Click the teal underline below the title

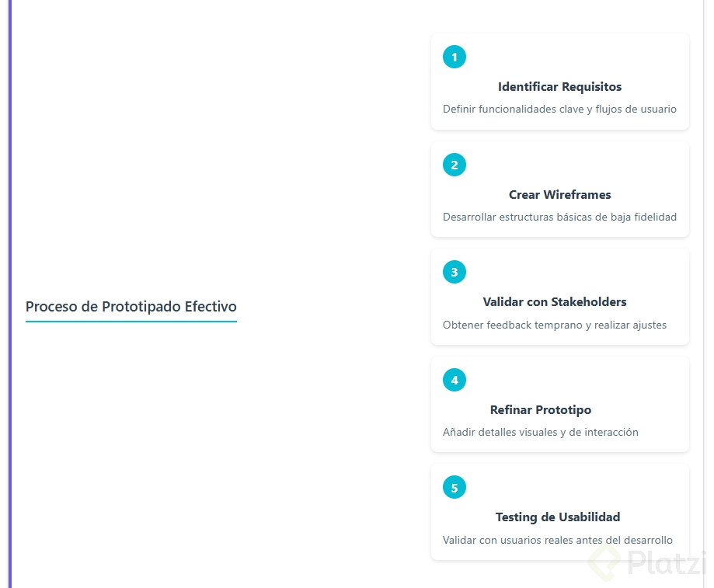click(131, 321)
